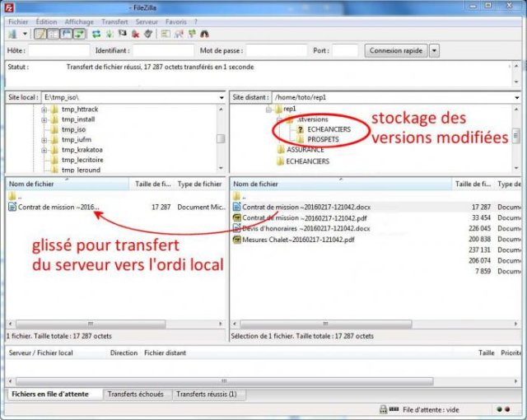Open the Site local path dropdown

[x=222, y=97]
